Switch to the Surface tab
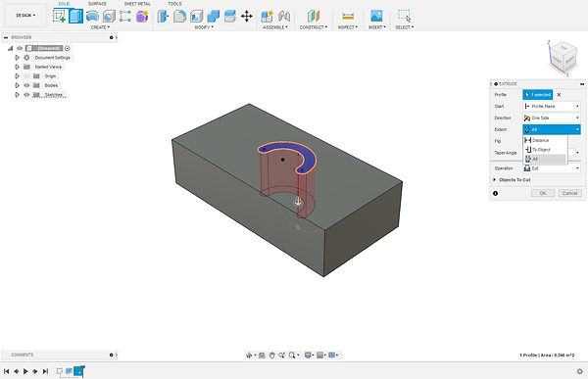Image resolution: width=588 pixels, height=379 pixels. tap(97, 4)
